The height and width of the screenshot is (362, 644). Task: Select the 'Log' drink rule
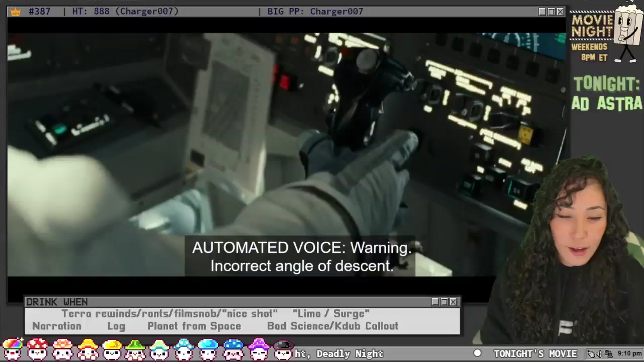click(x=116, y=326)
